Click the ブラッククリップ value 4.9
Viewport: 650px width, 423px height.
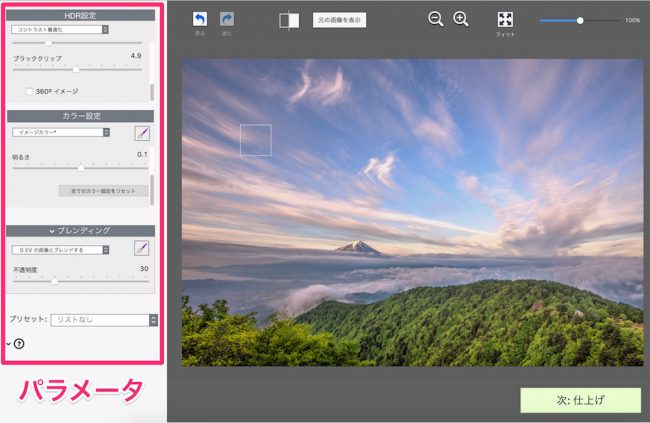coord(136,56)
